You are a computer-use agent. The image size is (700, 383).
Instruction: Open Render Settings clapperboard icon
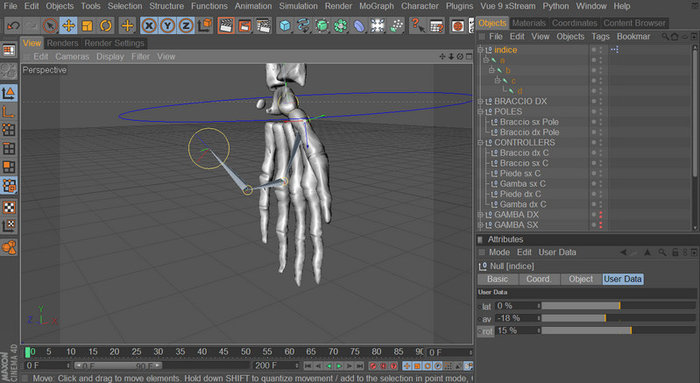263,25
